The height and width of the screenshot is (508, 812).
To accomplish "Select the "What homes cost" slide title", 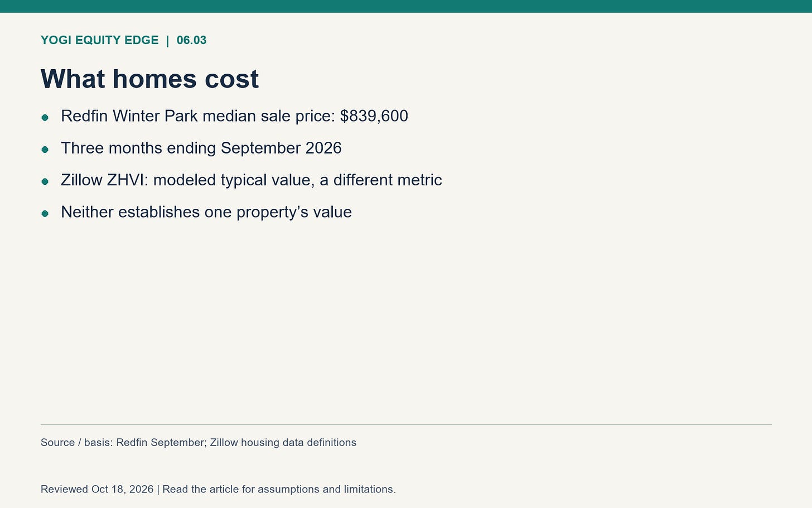I will click(149, 79).
